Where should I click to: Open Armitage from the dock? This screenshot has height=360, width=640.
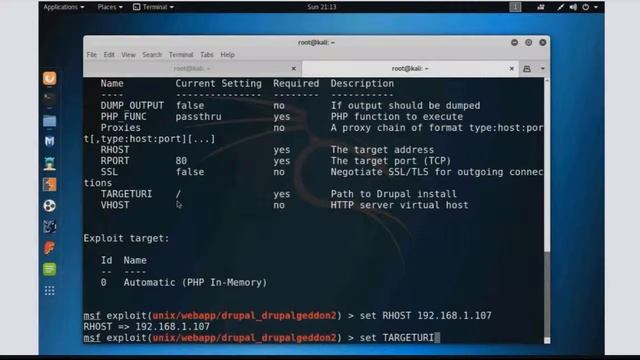click(x=49, y=163)
